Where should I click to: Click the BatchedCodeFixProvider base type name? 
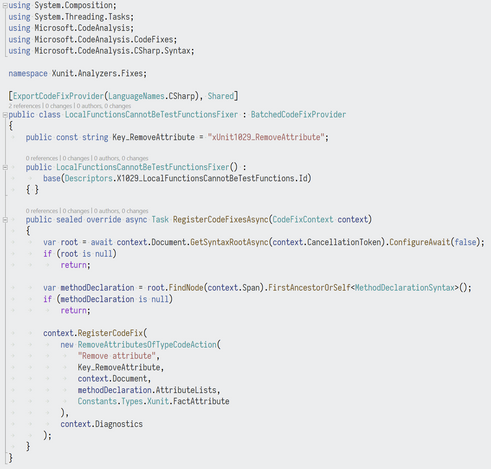[298, 115]
